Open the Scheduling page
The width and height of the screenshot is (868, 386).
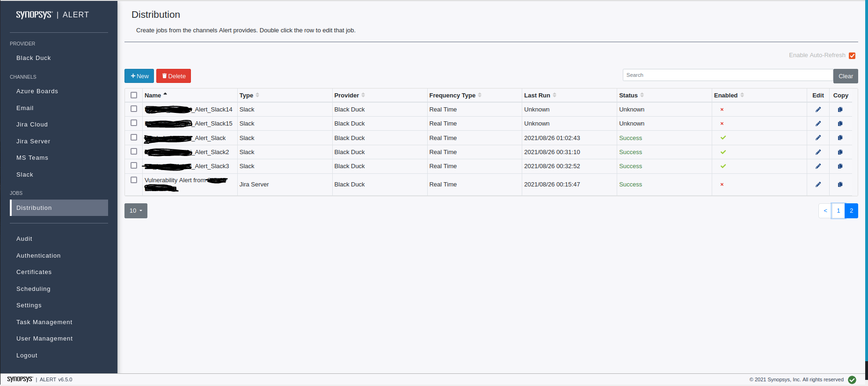point(33,289)
